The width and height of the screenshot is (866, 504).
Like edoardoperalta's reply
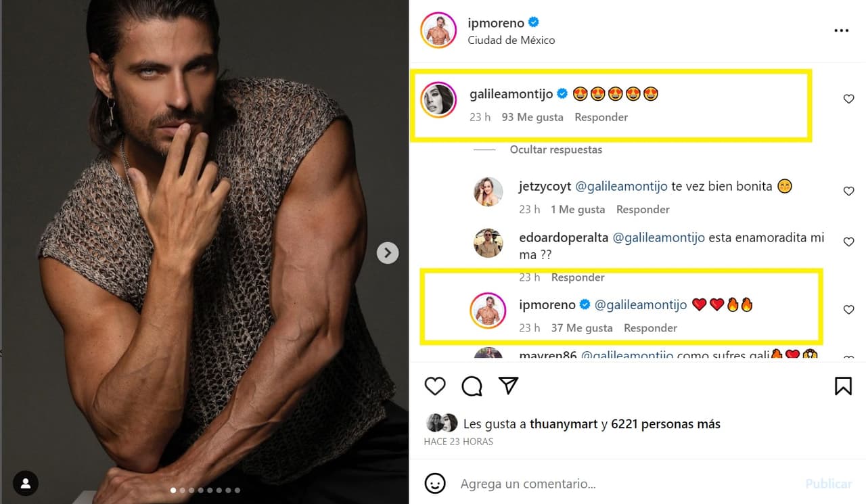[x=848, y=242]
